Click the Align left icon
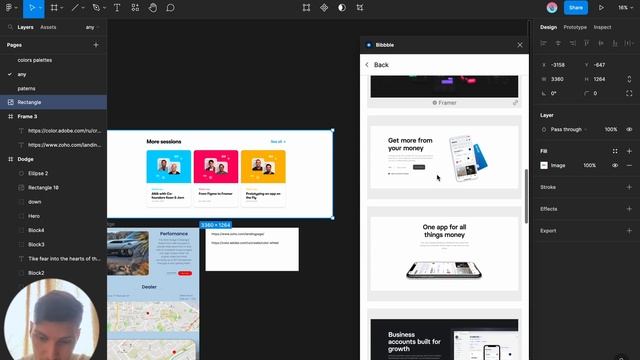 pyautogui.click(x=543, y=43)
